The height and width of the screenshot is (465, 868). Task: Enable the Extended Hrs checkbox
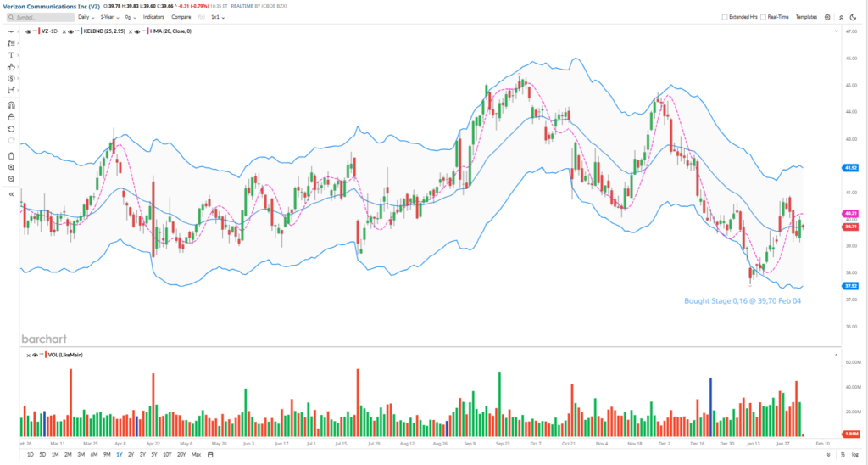tap(725, 16)
